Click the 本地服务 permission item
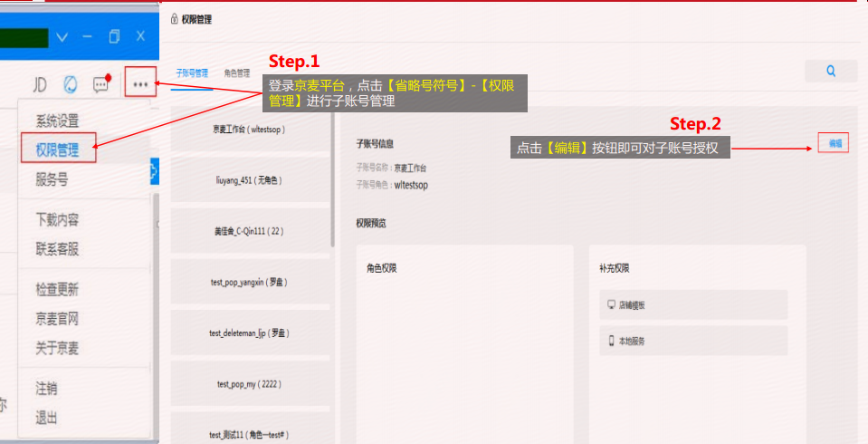The width and height of the screenshot is (868, 444). click(x=693, y=341)
